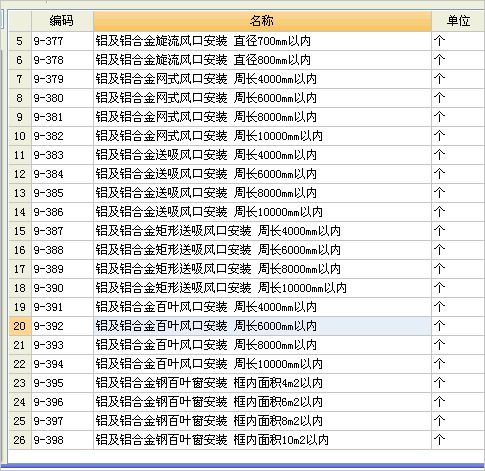This screenshot has width=485, height=471.
Task: Select 铝及铝合金网式风口安装 周长8000mm以内
Action: pyautogui.click(x=262, y=117)
